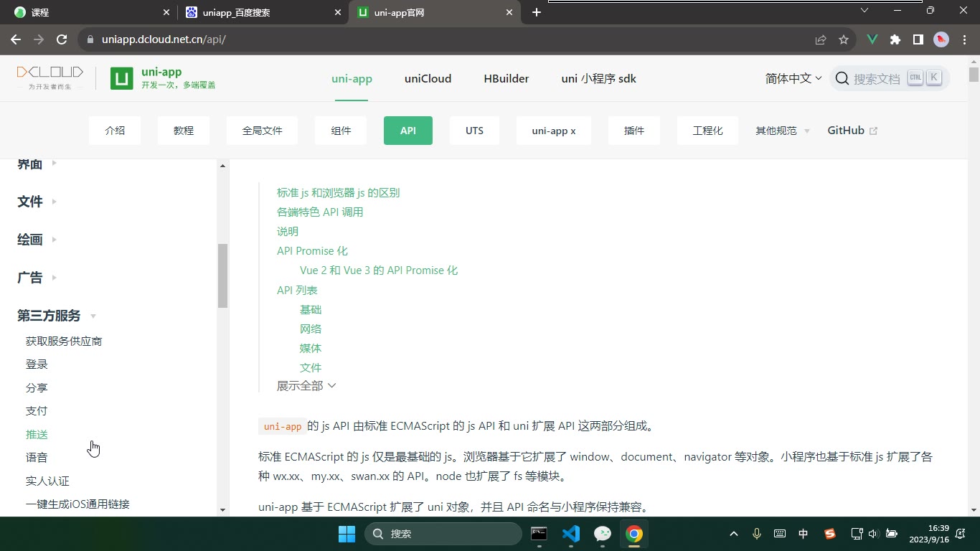Open the Vue devtools extension icon
Image resolution: width=980 pixels, height=551 pixels.
pyautogui.click(x=872, y=39)
